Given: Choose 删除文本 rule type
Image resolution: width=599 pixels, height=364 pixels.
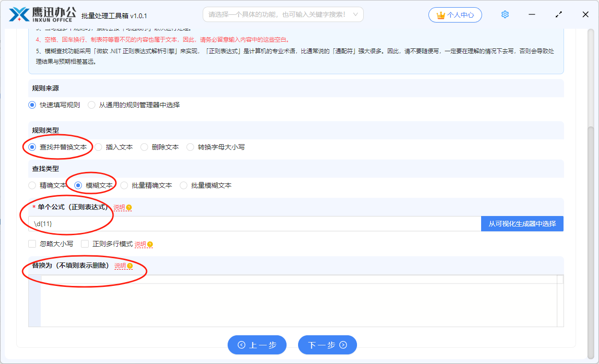Looking at the screenshot, I should coord(160,147).
